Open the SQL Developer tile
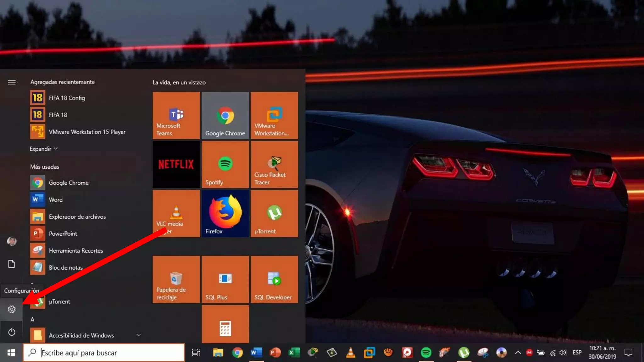Viewport: 644px width, 362px height. click(274, 279)
